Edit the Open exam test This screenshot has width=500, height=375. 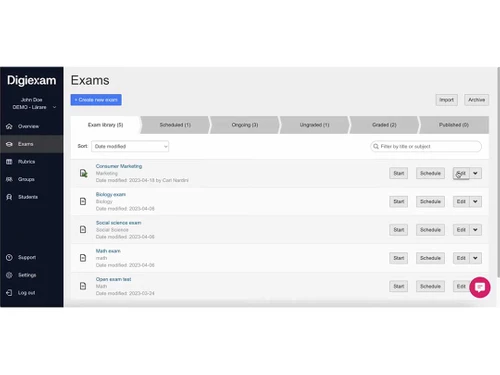coord(461,286)
